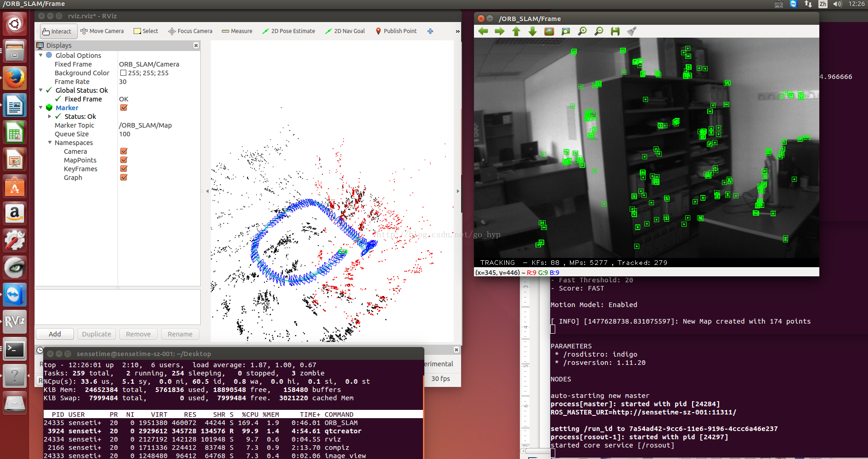
Task: Zoom in using the plus magnifier icon
Action: tap(582, 31)
